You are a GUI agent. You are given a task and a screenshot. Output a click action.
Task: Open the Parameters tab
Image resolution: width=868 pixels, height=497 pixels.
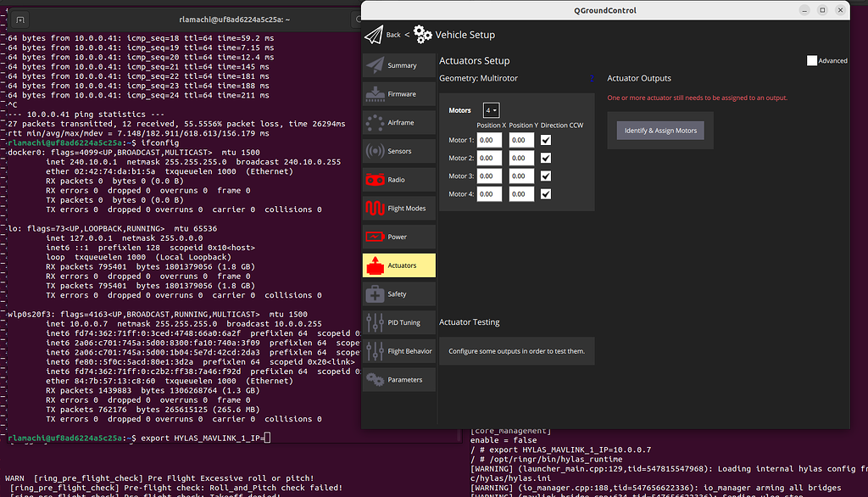pos(399,380)
